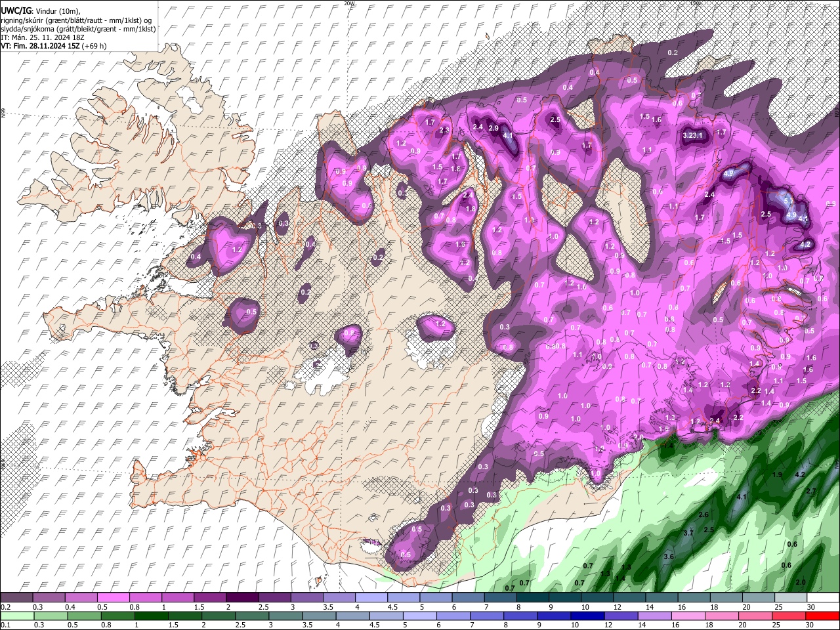Pick the 8 dark teal swatch in snow scale
Image resolution: width=840 pixels, height=630 pixels.
click(x=532, y=598)
